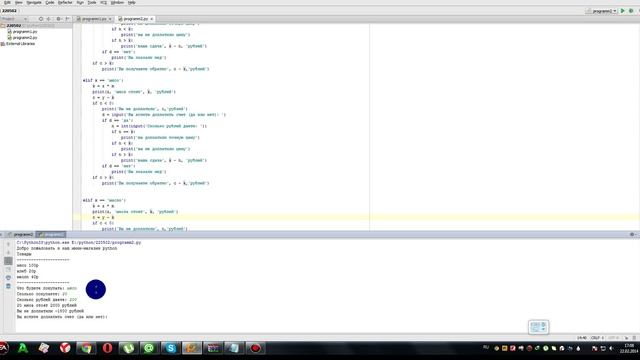Switch to the programm1.py editor tab

[94, 19]
